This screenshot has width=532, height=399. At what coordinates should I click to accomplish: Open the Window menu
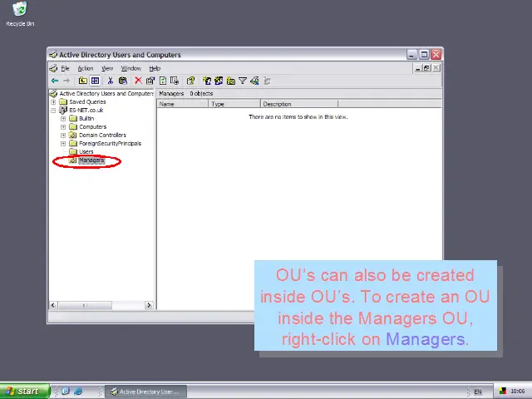[x=131, y=68]
